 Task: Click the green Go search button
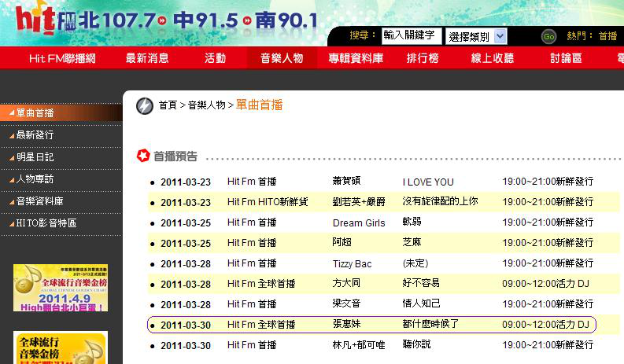tap(548, 37)
